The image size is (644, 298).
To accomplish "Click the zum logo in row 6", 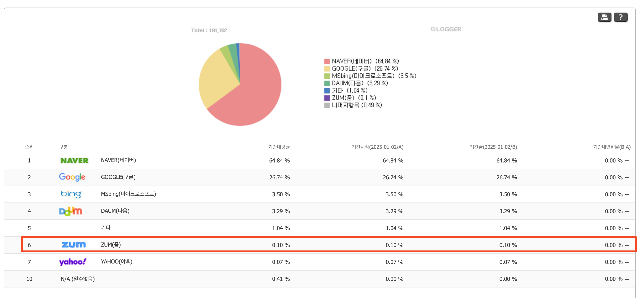I will coord(73,245).
